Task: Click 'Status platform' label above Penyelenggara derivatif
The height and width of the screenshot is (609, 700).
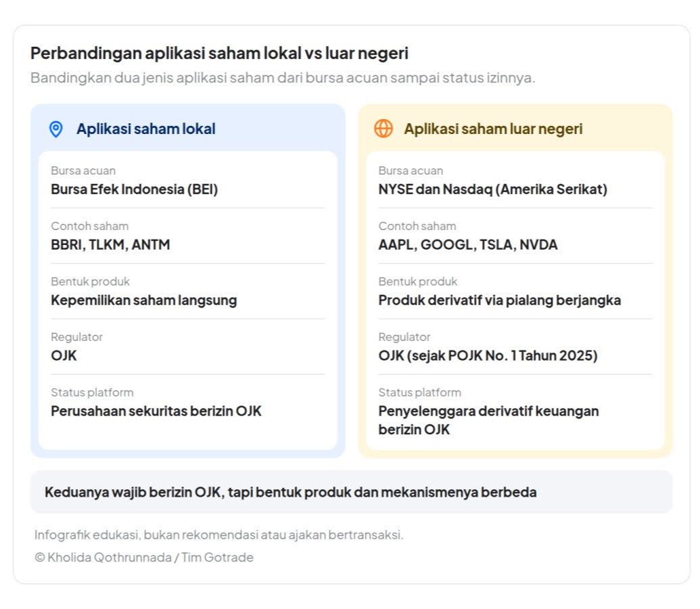Action: (x=419, y=392)
